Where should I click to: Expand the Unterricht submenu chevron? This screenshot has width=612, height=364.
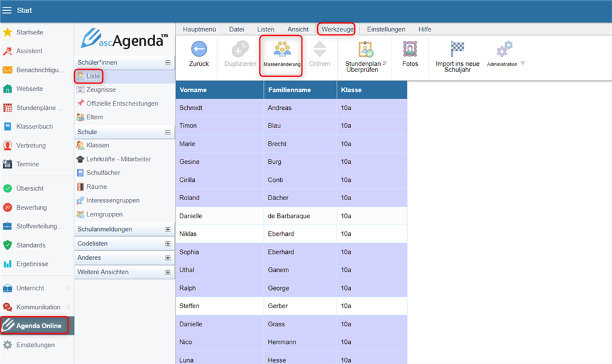pyautogui.click(x=68, y=288)
